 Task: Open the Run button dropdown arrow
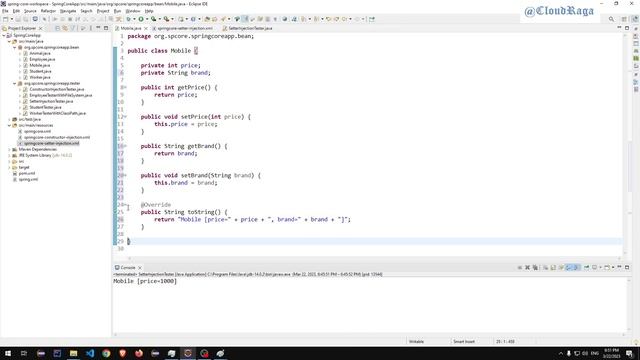[x=147, y=19]
